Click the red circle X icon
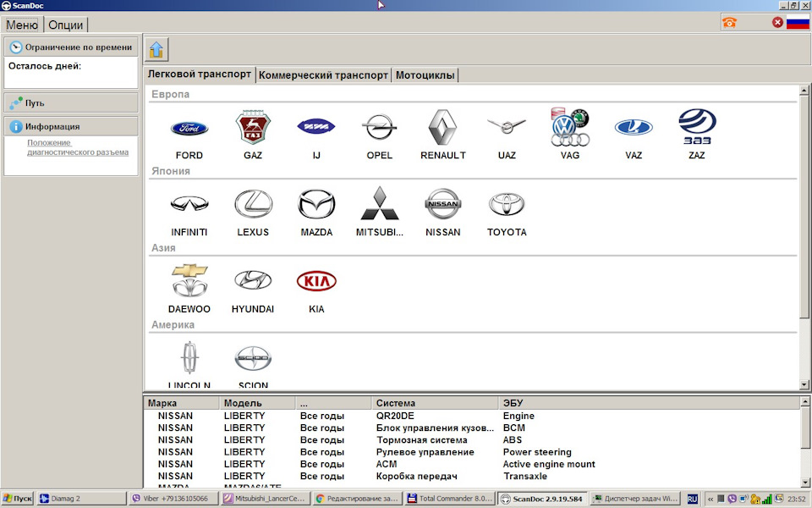This screenshot has height=508, width=812. [x=777, y=22]
